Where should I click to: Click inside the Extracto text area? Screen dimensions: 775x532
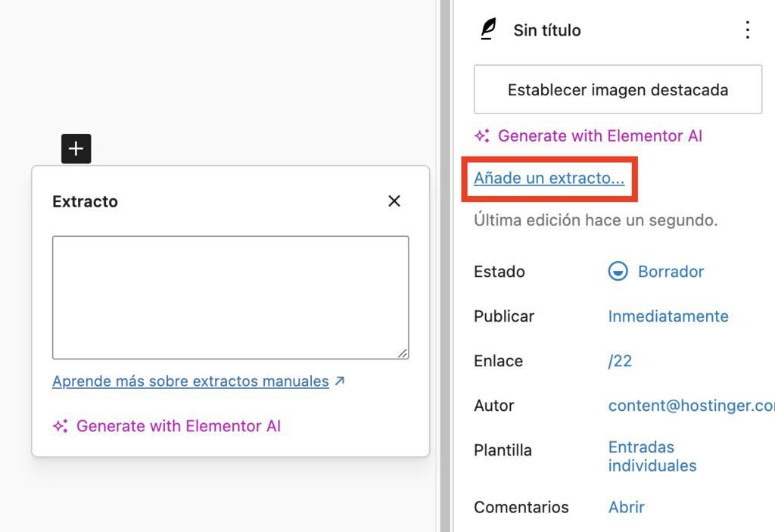(x=230, y=297)
